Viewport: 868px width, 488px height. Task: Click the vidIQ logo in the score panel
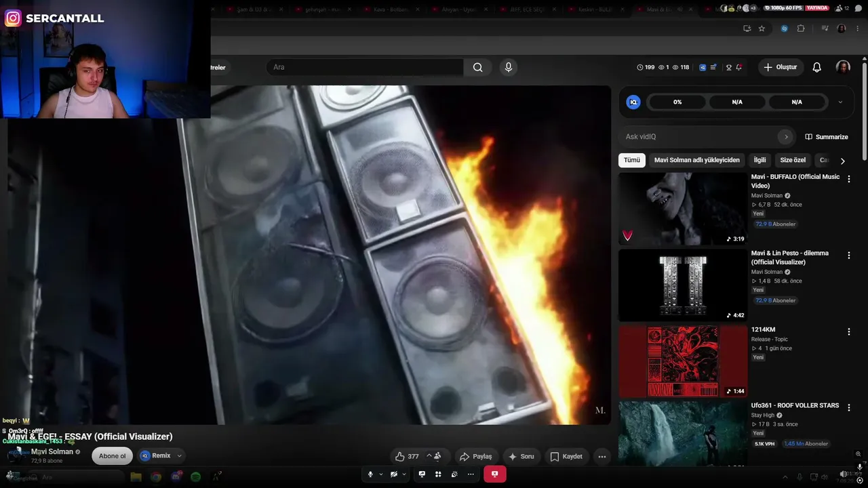pyautogui.click(x=633, y=102)
